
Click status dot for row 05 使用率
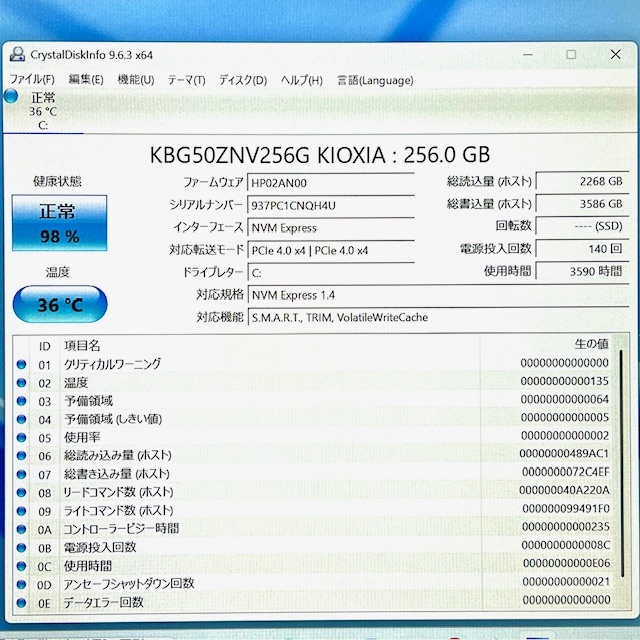22,438
